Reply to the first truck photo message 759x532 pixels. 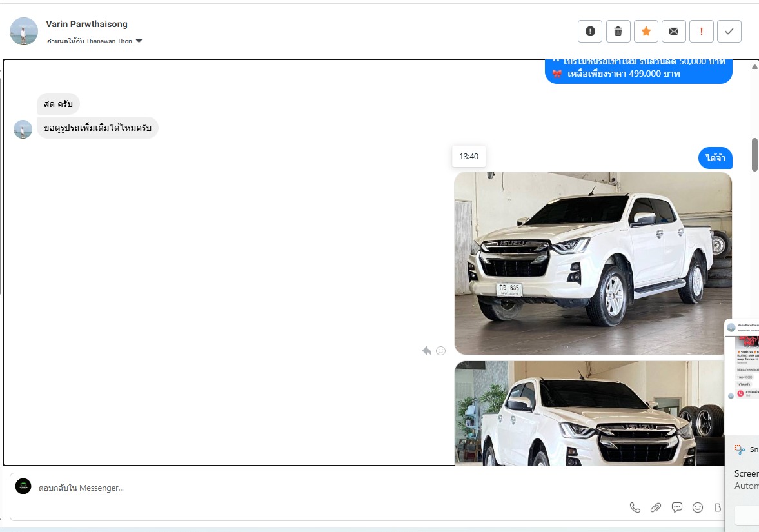pos(426,351)
